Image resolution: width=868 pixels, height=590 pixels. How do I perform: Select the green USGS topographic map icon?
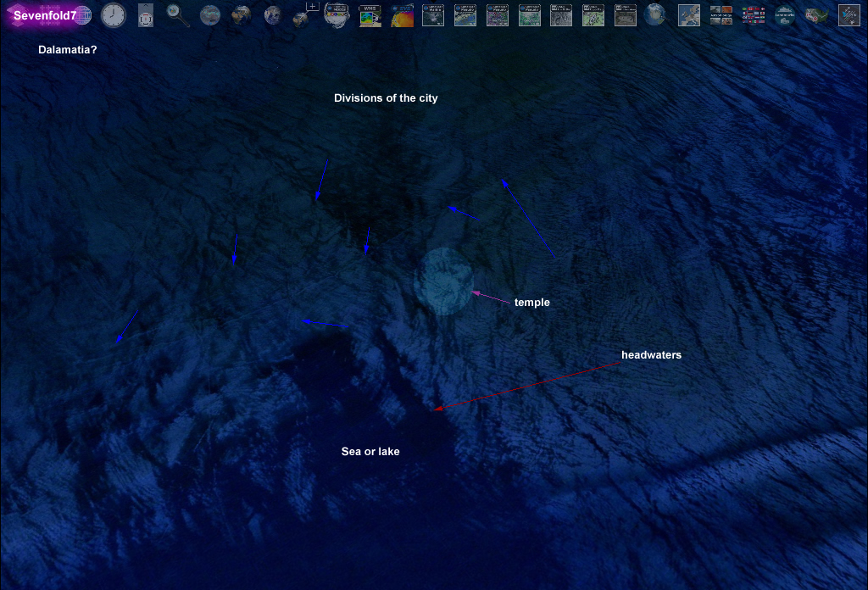[x=593, y=15]
